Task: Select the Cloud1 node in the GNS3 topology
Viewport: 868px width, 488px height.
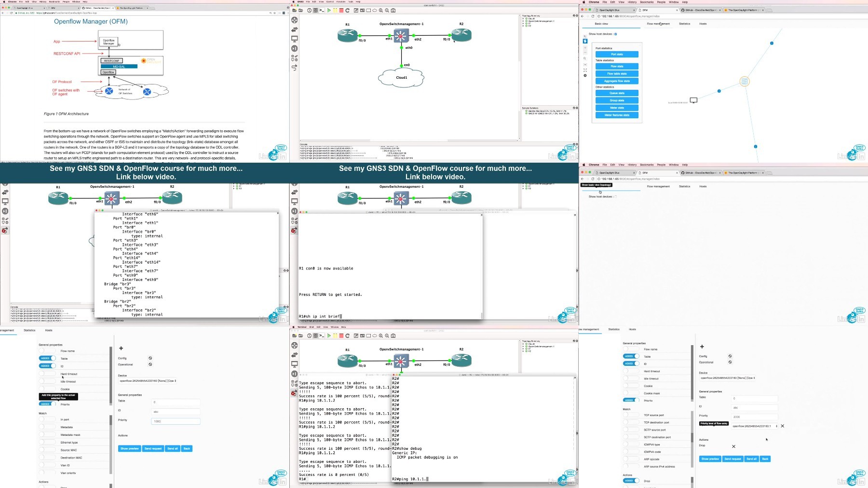Action: [401, 77]
